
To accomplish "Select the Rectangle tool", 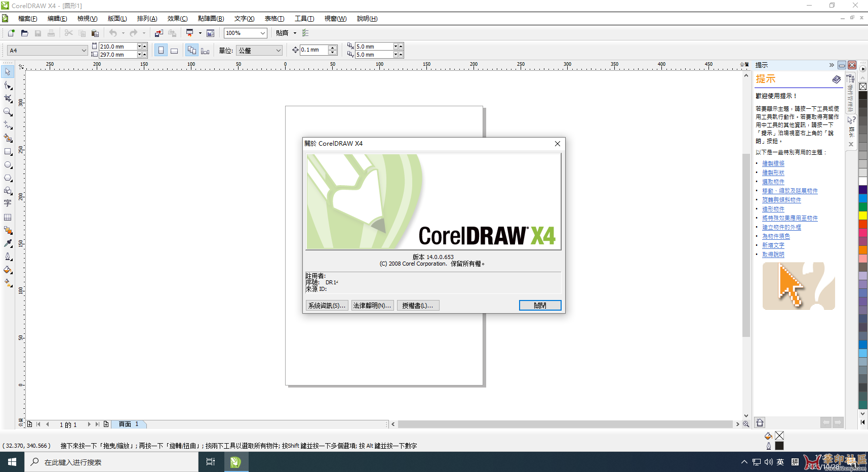I will [8, 152].
